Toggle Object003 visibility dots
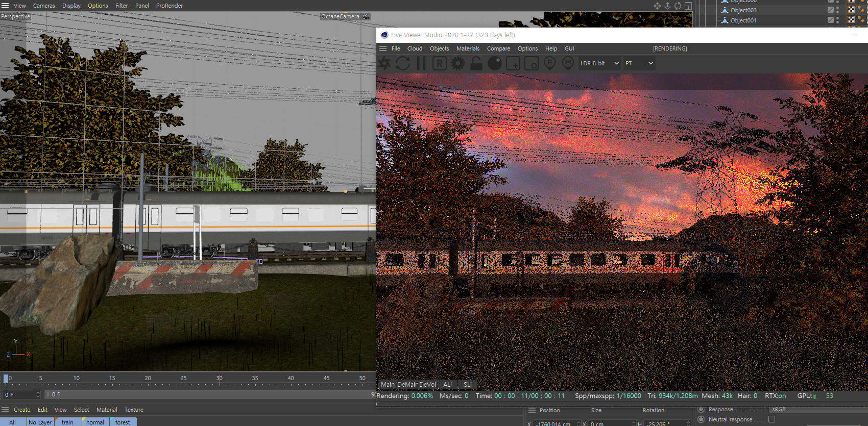This screenshot has width=868, height=426. tap(838, 10)
